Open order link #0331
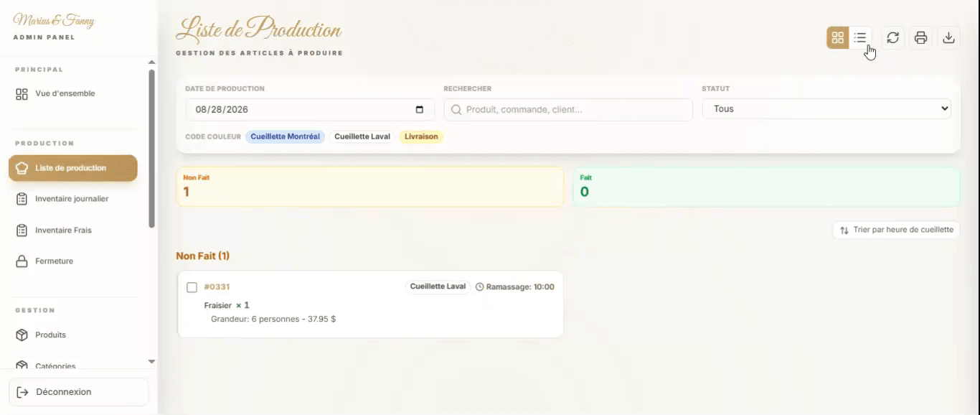Image resolution: width=980 pixels, height=415 pixels. tap(217, 287)
